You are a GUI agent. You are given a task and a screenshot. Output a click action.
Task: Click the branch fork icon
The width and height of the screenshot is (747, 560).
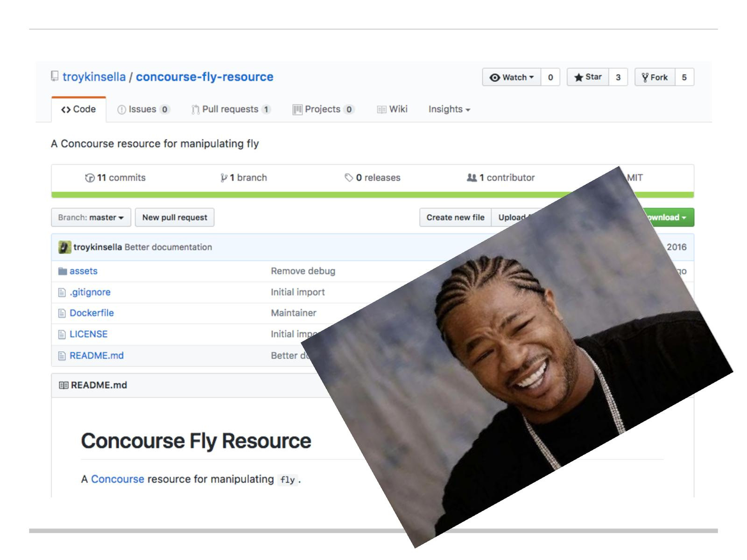224,178
